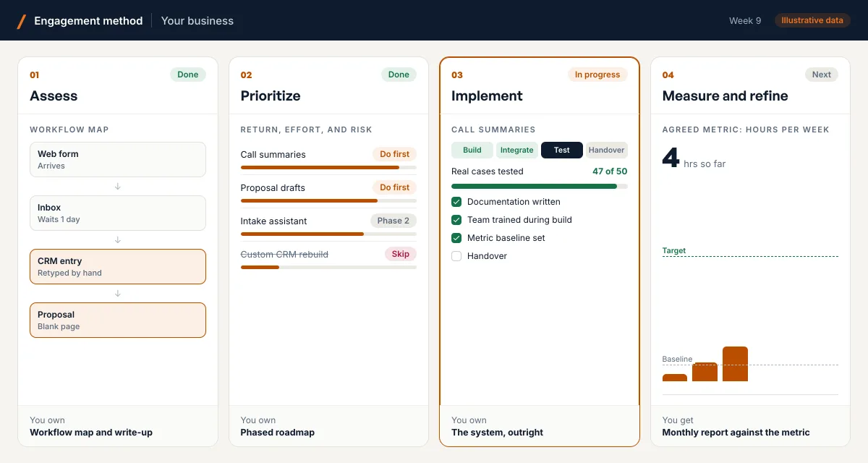Click the In progress badge
Image resolution: width=868 pixels, height=463 pixels.
[x=597, y=75]
